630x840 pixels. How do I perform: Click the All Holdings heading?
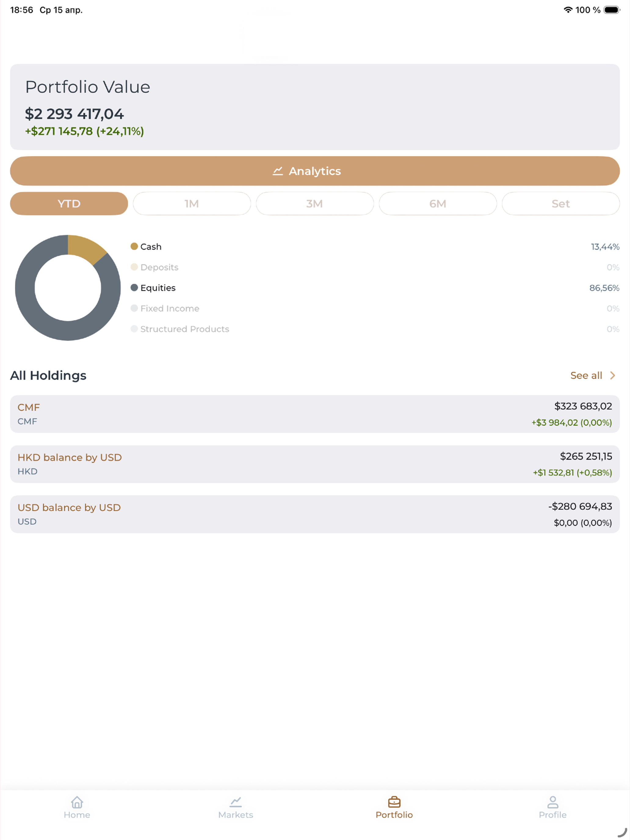pyautogui.click(x=48, y=375)
